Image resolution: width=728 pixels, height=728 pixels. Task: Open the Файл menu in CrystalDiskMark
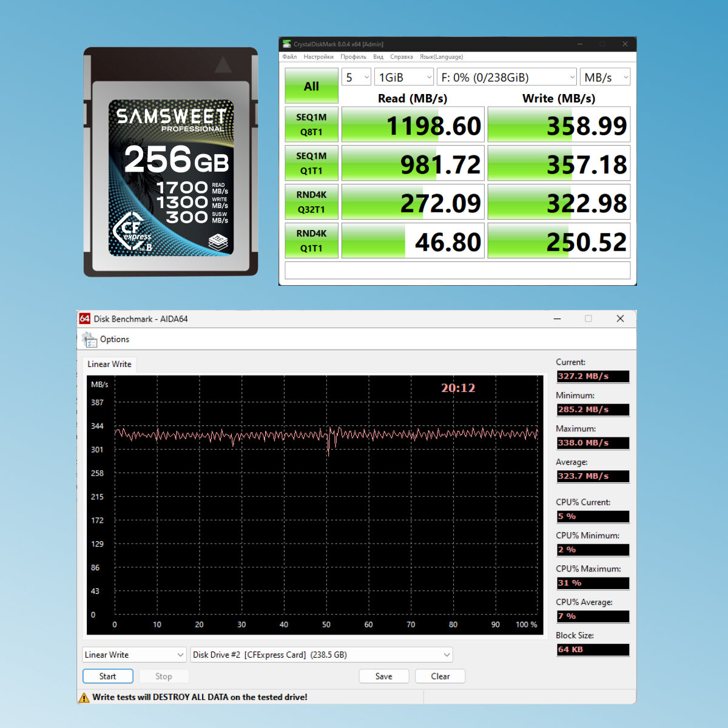(289, 57)
